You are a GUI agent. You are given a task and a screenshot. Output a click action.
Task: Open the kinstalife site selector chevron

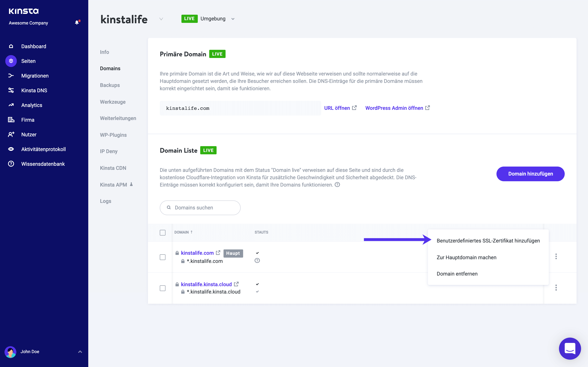[161, 19]
